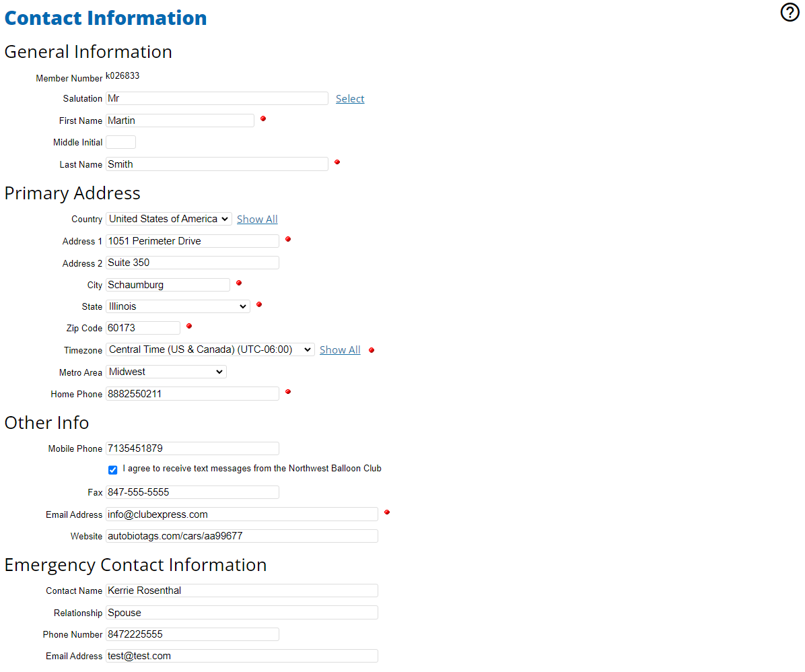Click Show All next to Timezone

click(x=340, y=350)
